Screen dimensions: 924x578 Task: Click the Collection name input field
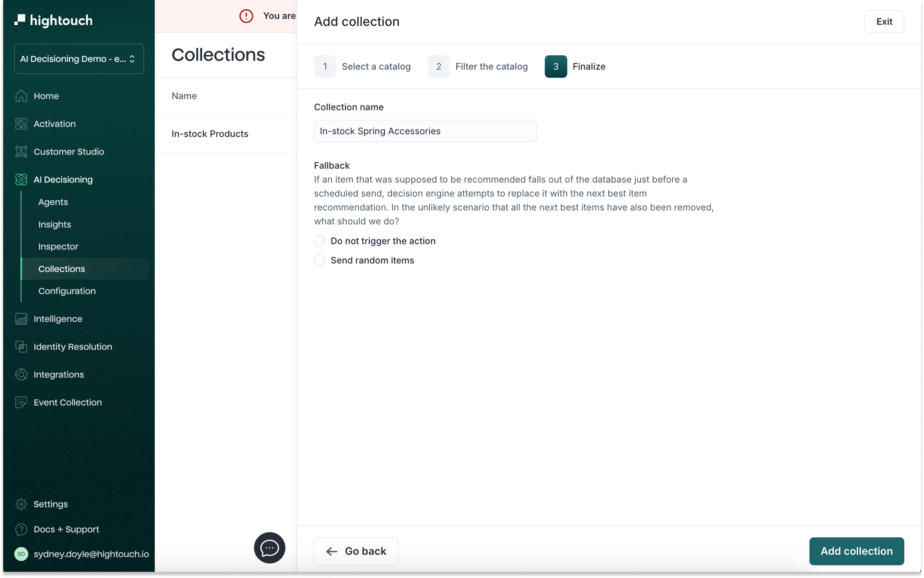(x=425, y=131)
